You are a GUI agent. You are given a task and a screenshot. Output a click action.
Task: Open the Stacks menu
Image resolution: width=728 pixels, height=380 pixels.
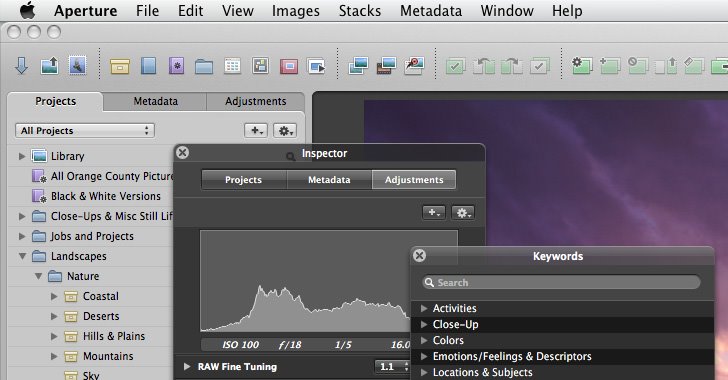pos(360,11)
